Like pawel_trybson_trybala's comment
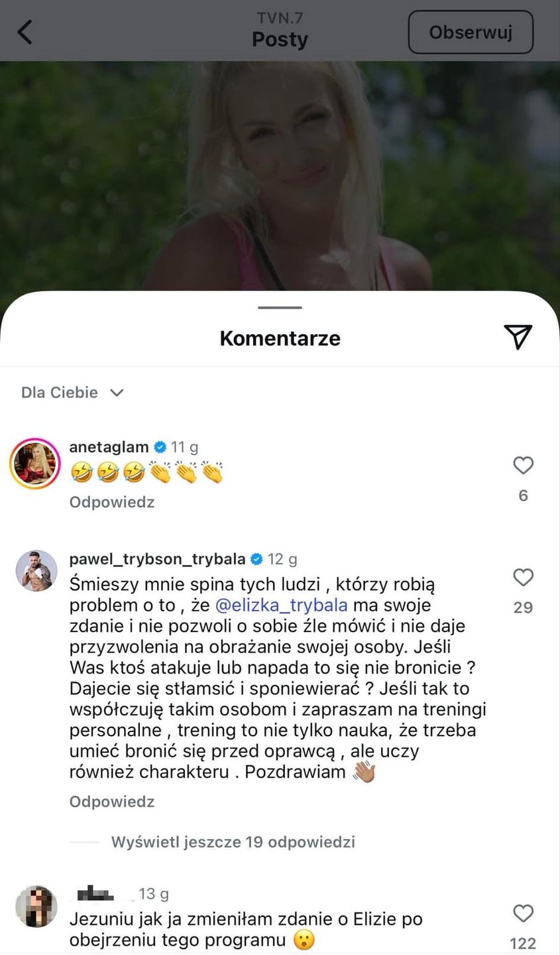The width and height of the screenshot is (560, 955). pos(523,577)
